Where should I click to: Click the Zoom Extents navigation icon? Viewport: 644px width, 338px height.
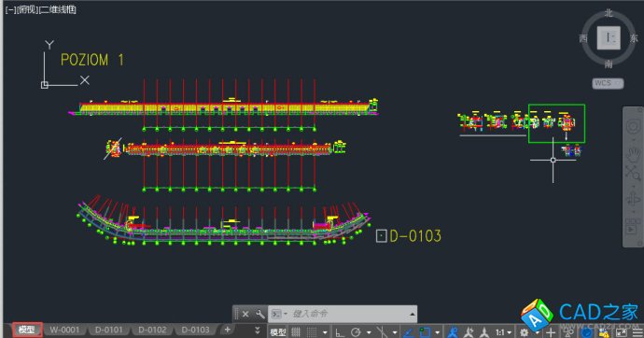[633, 173]
